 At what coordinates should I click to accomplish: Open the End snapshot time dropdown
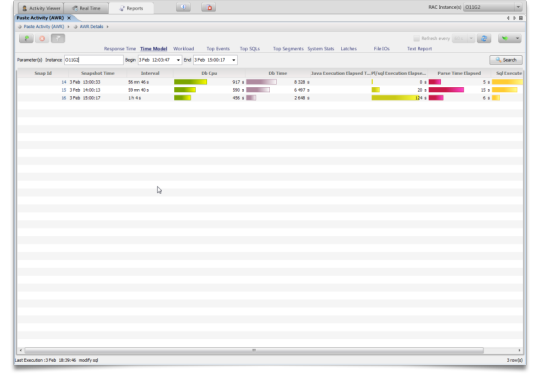point(234,60)
